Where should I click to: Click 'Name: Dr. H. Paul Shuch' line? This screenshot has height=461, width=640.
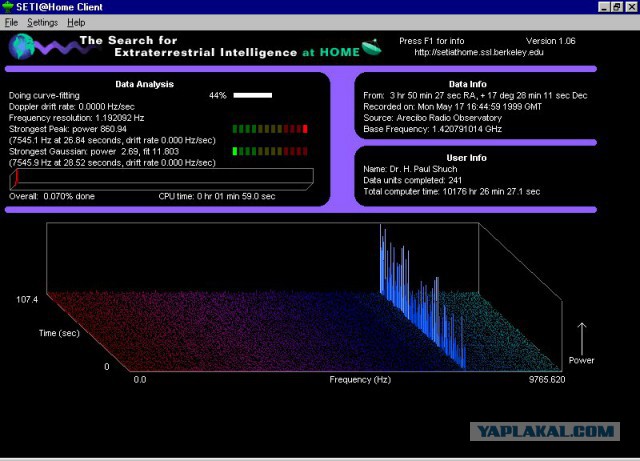tap(410, 169)
